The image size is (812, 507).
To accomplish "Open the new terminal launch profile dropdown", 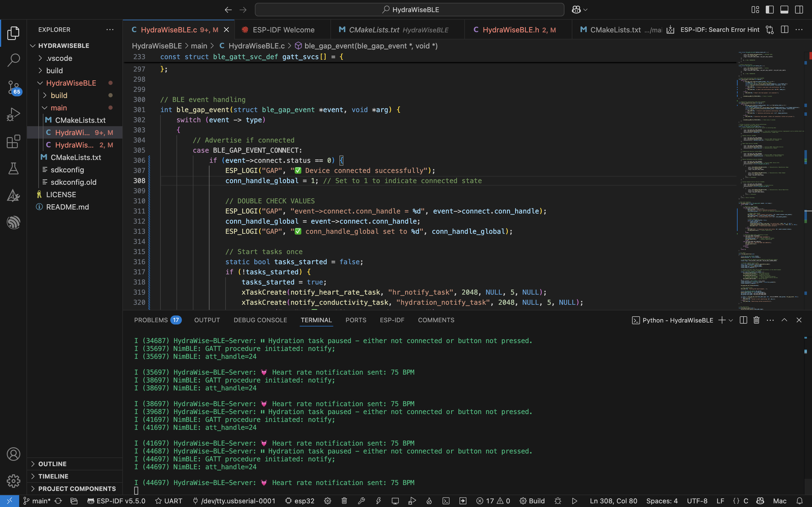I will [731, 320].
